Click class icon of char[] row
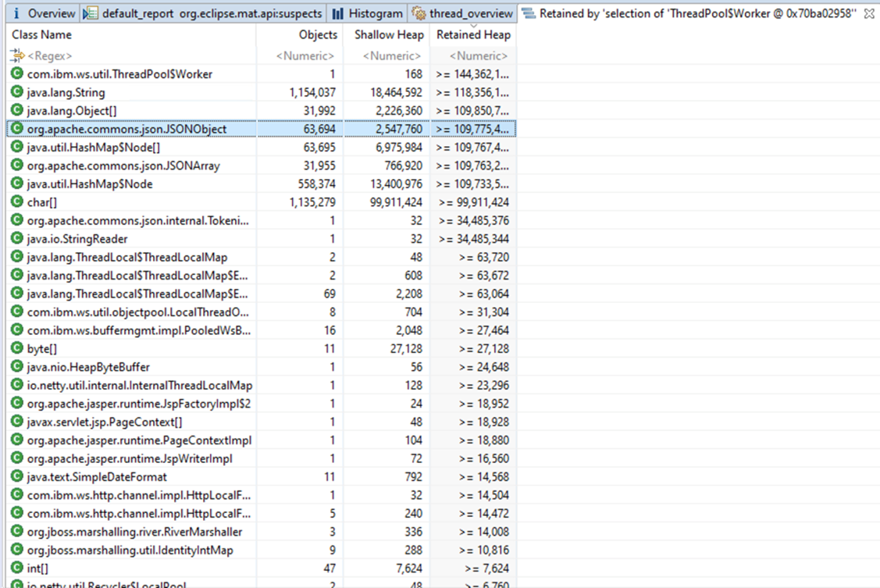This screenshot has width=880, height=588. click(x=17, y=202)
